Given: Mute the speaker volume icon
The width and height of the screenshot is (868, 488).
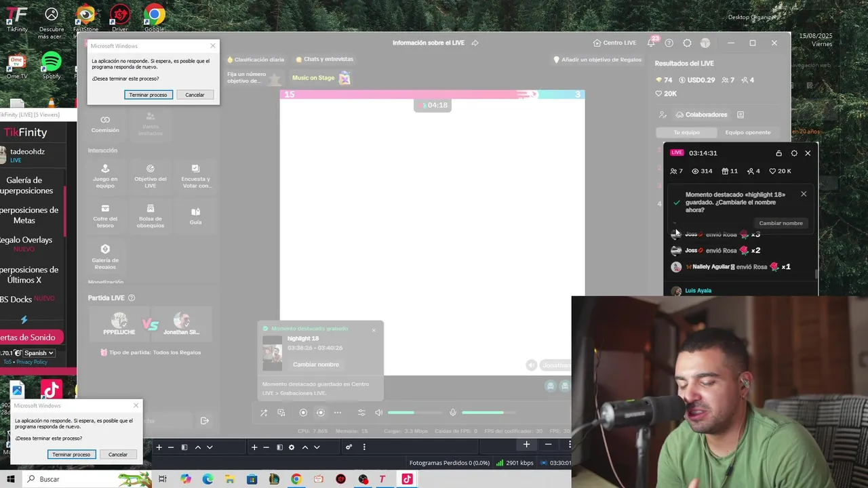Looking at the screenshot, I should click(x=379, y=413).
